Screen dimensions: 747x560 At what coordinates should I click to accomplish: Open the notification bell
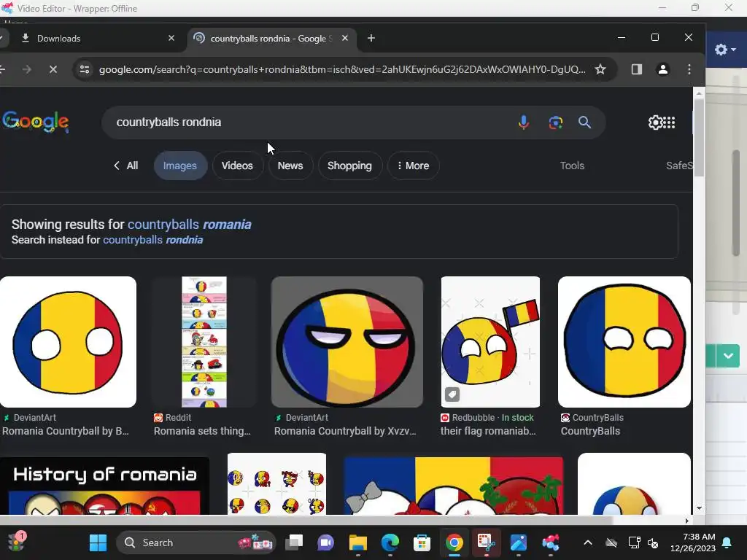point(727,542)
